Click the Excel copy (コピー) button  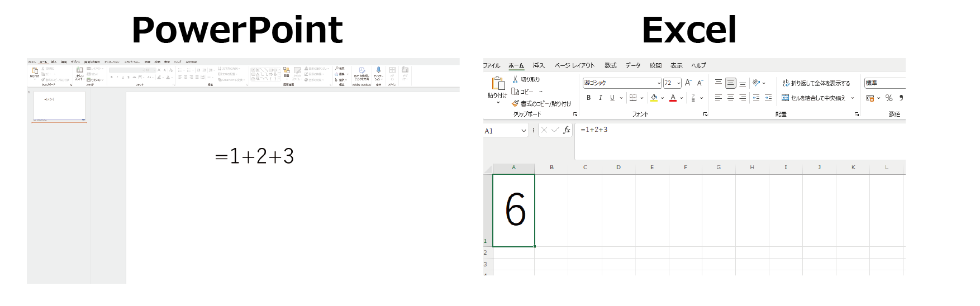522,92
